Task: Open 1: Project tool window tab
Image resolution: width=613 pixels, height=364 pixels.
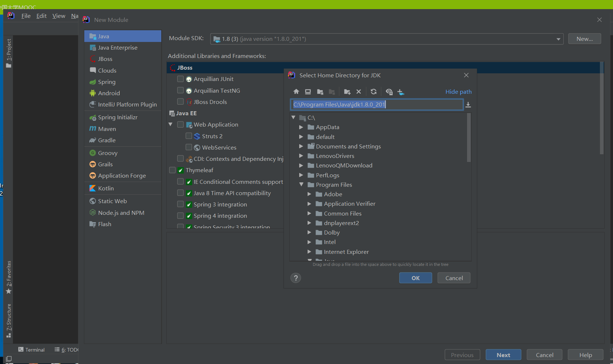Action: [9, 53]
